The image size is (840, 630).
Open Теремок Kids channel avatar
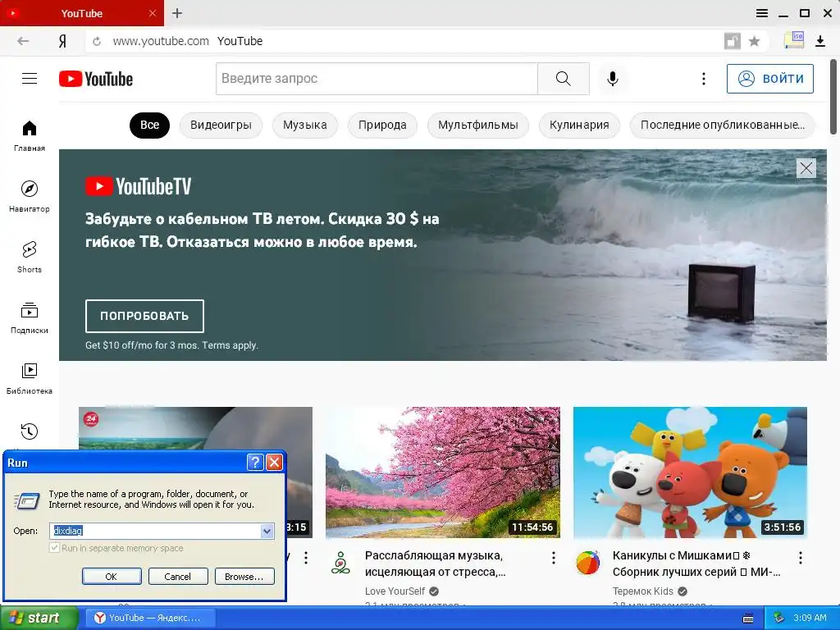[587, 563]
